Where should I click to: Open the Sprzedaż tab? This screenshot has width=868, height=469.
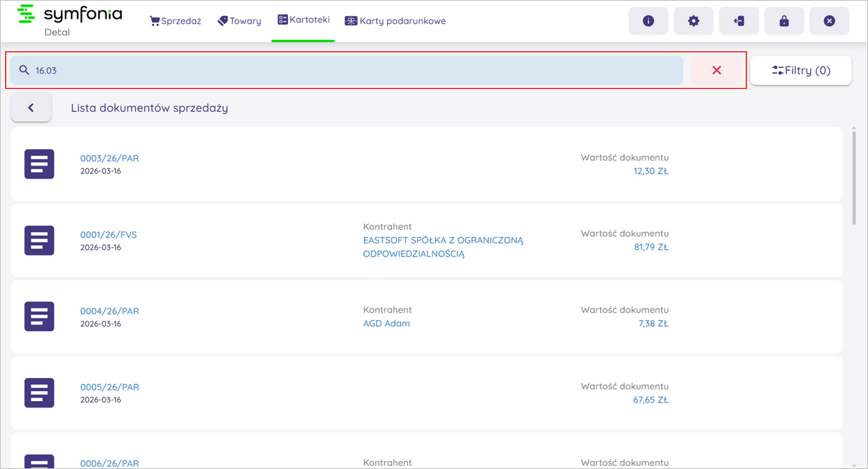tap(175, 21)
